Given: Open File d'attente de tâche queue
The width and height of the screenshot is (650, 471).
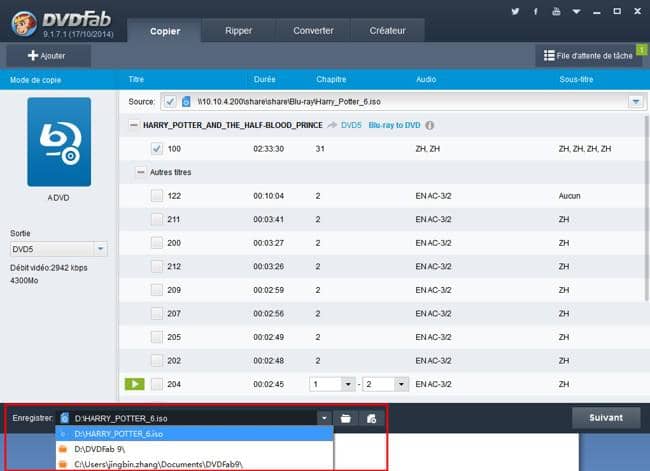Looking at the screenshot, I should [x=588, y=56].
